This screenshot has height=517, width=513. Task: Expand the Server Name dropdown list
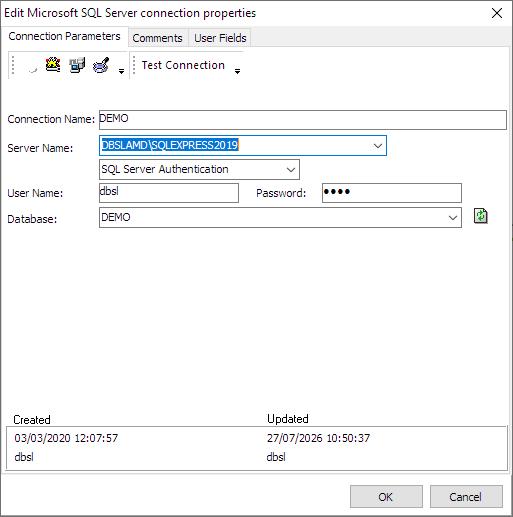tap(378, 146)
